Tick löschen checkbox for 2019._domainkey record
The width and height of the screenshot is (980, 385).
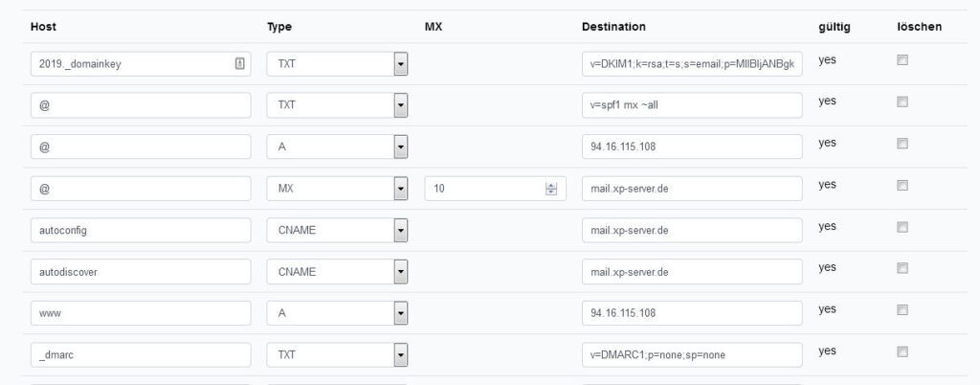click(x=902, y=60)
